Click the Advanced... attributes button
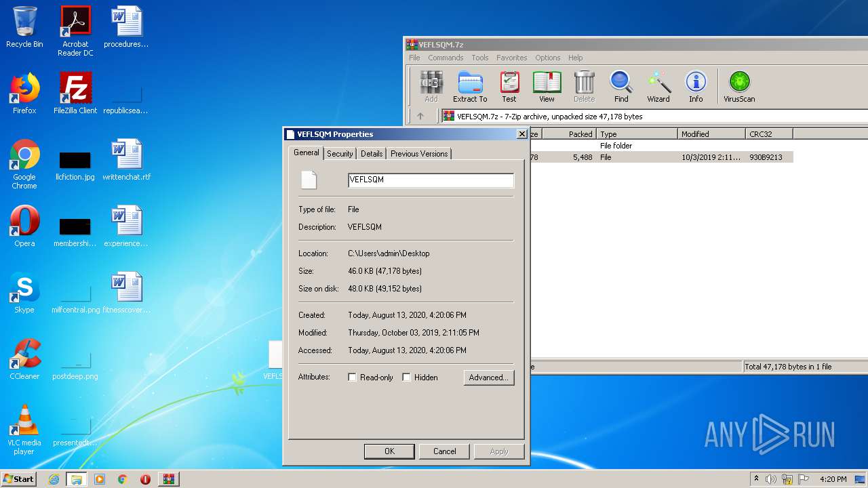The width and height of the screenshot is (868, 488). tap(489, 378)
